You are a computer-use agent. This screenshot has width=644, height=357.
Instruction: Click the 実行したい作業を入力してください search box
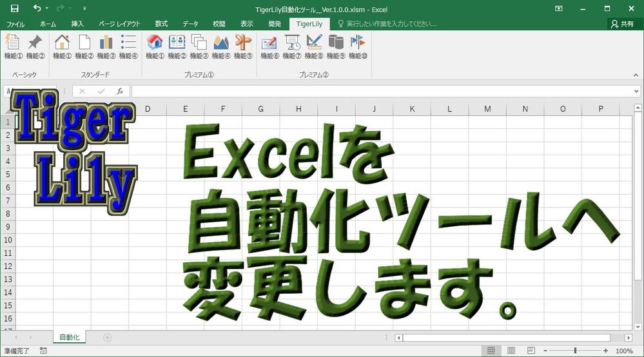pos(387,24)
